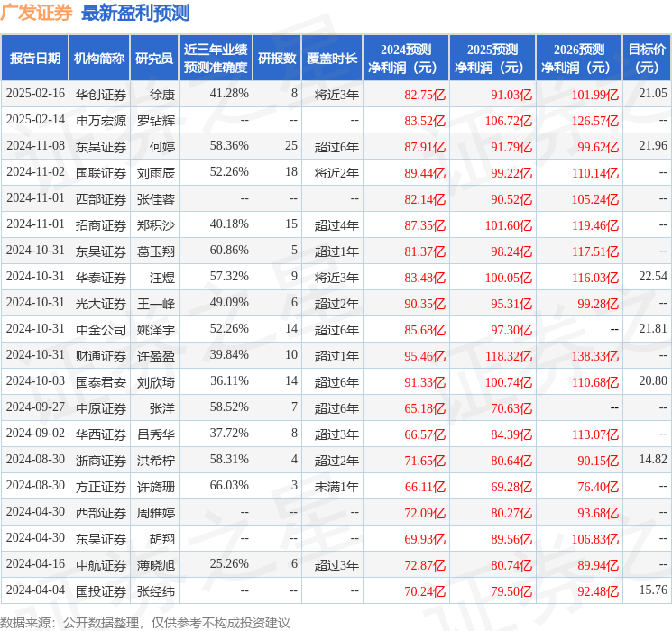Click analyst name 刘雨辰
This screenshot has height=631, width=672.
click(155, 173)
